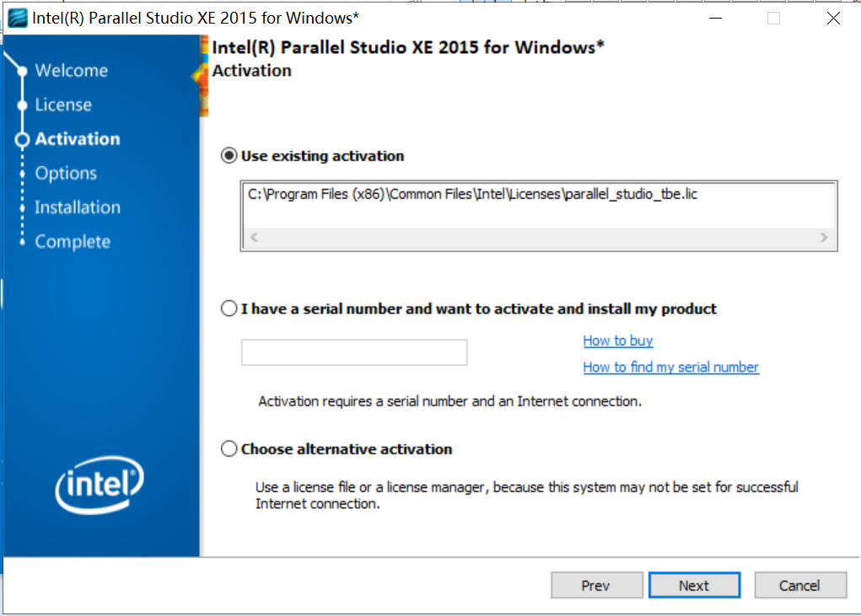Select the Use existing activation option
Viewport: 861px width, 616px height.
click(x=228, y=156)
